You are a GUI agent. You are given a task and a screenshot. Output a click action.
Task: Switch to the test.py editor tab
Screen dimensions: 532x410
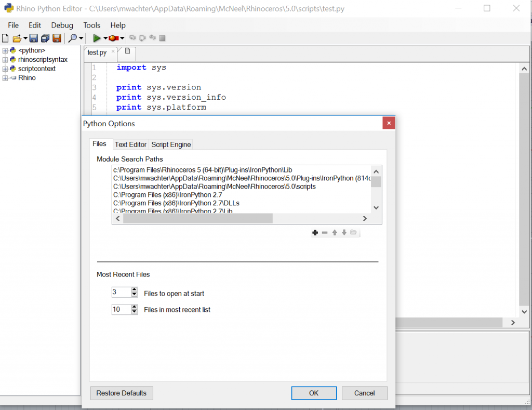[x=97, y=52]
